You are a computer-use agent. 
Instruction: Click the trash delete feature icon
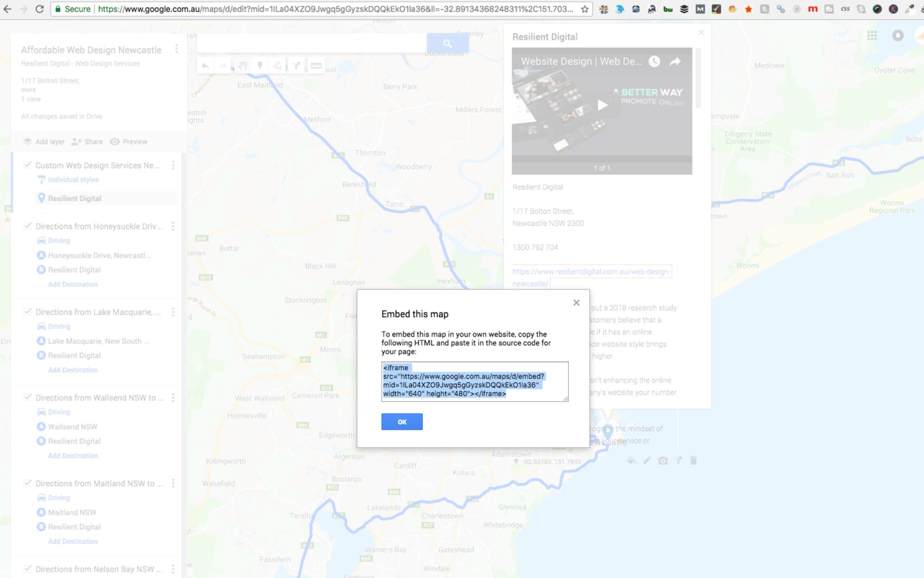point(693,460)
